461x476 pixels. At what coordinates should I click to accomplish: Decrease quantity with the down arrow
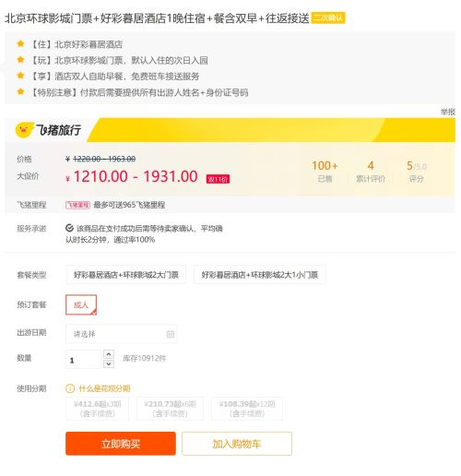(109, 364)
